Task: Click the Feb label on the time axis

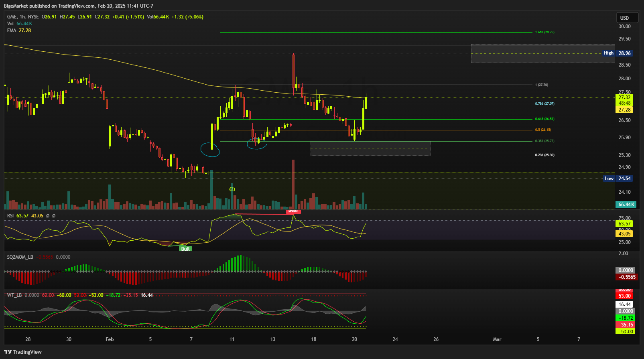Action: pyautogui.click(x=110, y=339)
